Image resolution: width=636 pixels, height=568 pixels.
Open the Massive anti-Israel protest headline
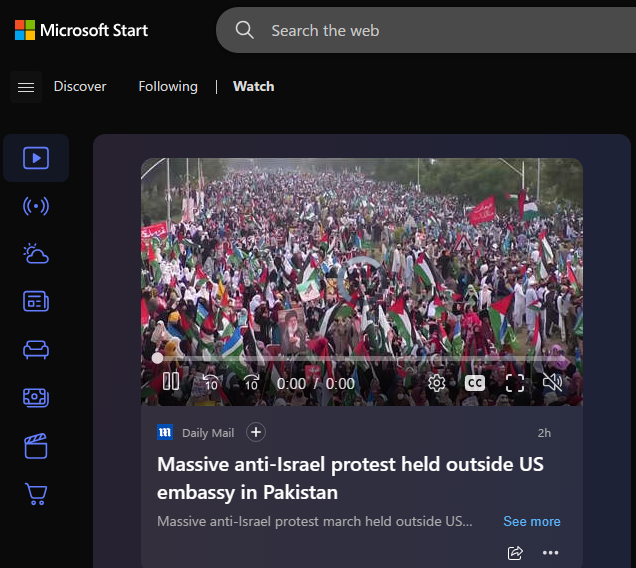(350, 478)
